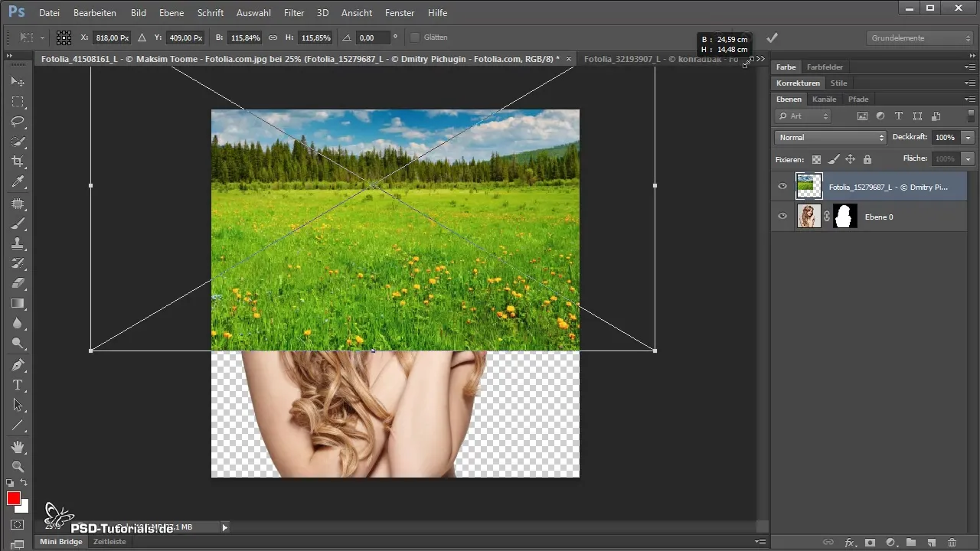Toggle the width-height aspect ratio link

tap(273, 37)
